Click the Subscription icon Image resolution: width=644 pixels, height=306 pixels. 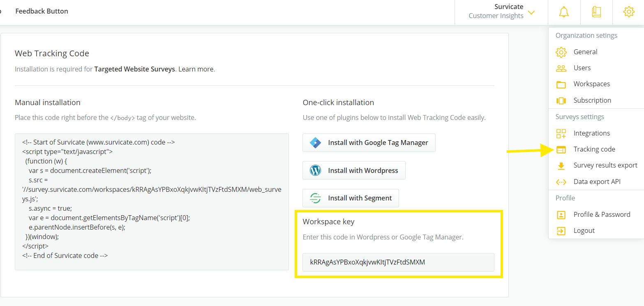561,101
